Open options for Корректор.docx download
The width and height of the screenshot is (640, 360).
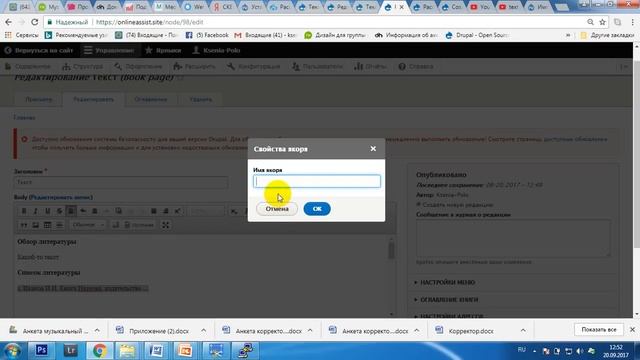point(523,331)
